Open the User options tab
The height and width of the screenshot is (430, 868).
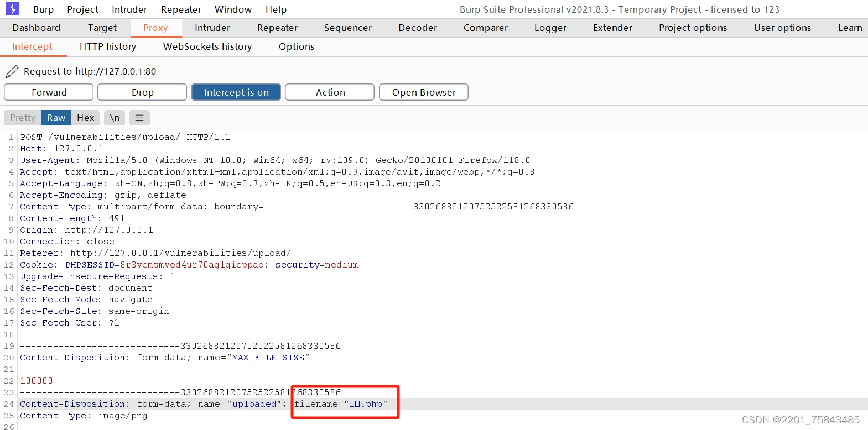[782, 28]
